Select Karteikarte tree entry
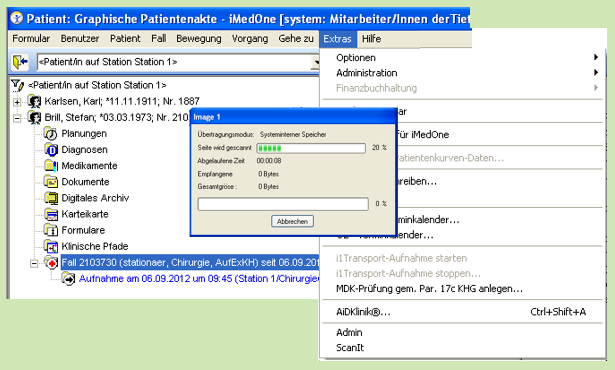615x370 pixels. click(85, 214)
